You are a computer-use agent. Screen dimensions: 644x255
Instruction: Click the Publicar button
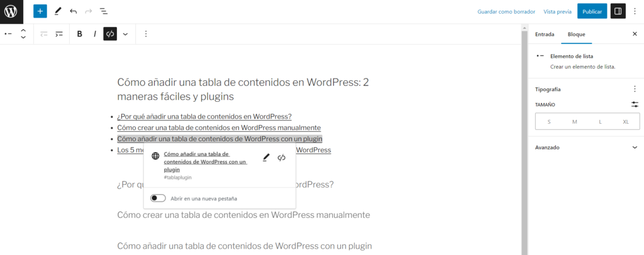[592, 11]
